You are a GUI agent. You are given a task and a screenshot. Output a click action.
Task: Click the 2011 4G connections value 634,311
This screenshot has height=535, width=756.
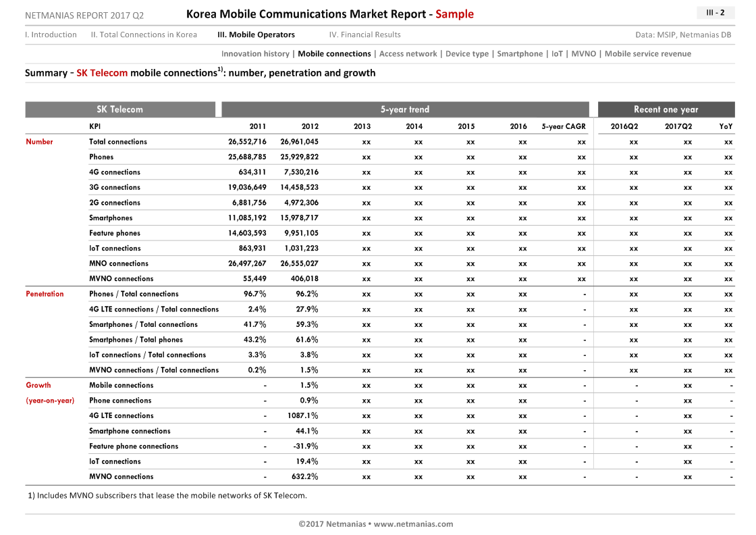tap(252, 172)
